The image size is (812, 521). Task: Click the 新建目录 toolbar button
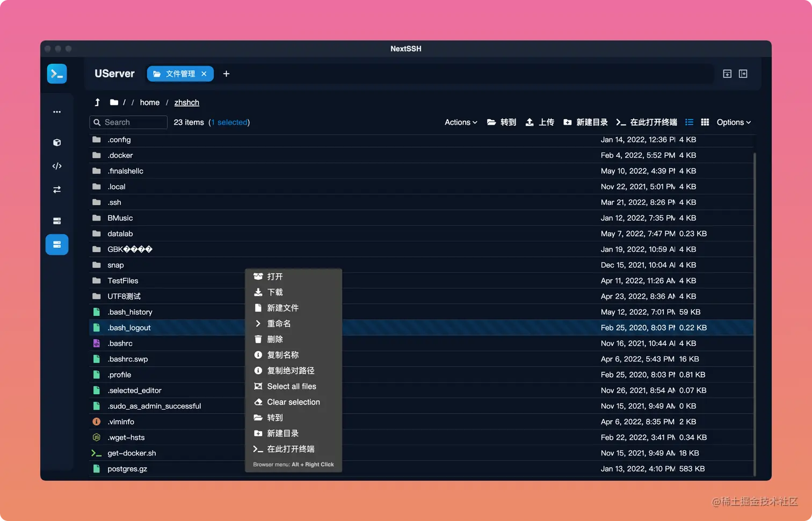click(x=585, y=122)
